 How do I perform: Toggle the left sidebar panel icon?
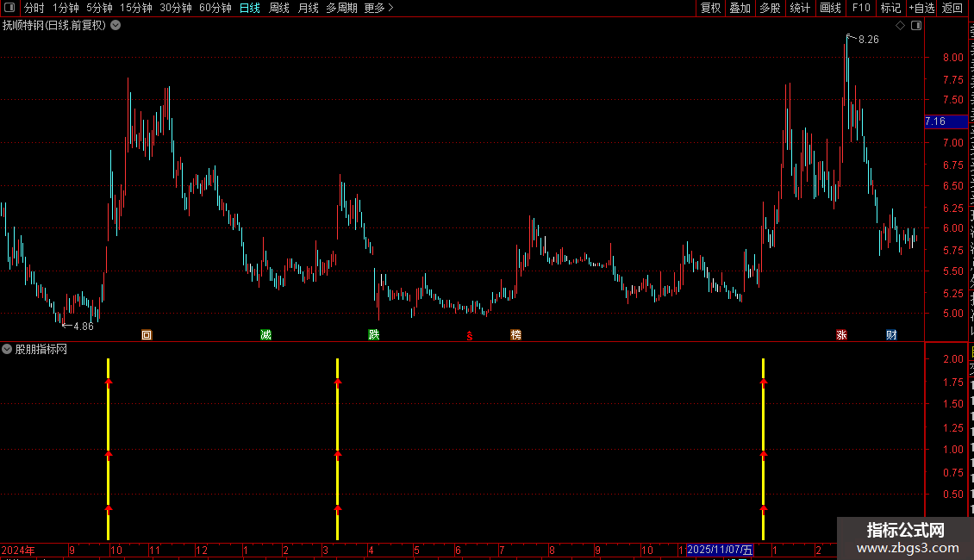click(9, 8)
